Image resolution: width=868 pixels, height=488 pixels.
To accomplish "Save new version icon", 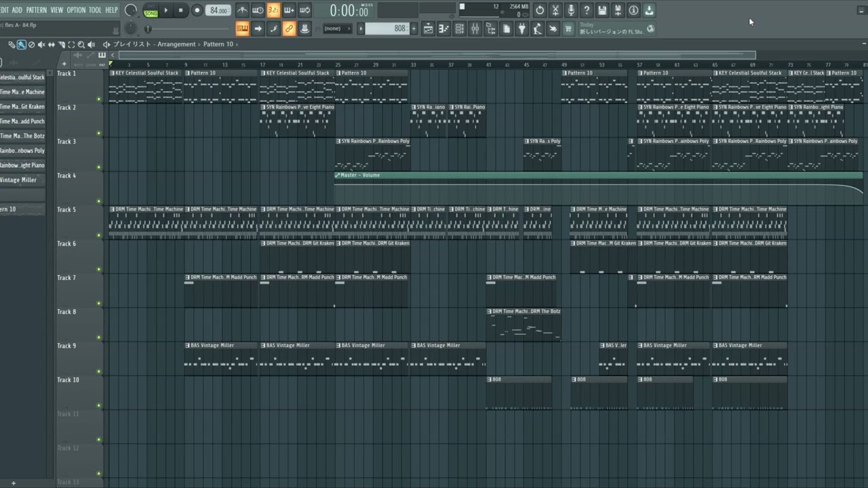I will point(618,10).
